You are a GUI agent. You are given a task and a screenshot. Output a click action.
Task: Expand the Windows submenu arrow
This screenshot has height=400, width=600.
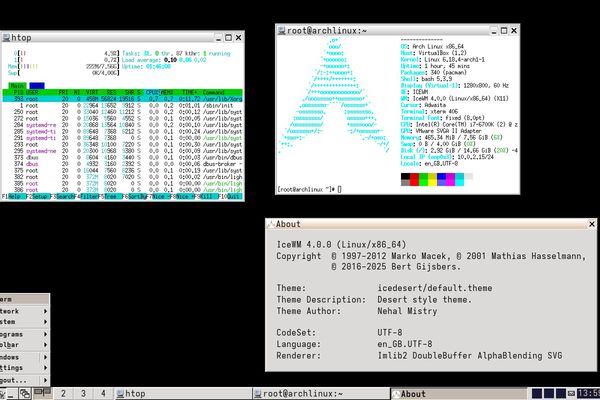(46, 357)
